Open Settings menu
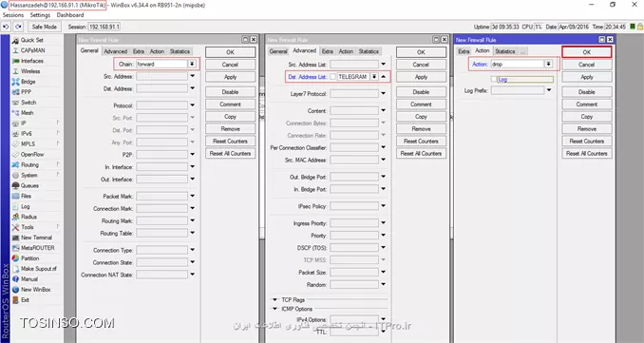 pos(40,15)
